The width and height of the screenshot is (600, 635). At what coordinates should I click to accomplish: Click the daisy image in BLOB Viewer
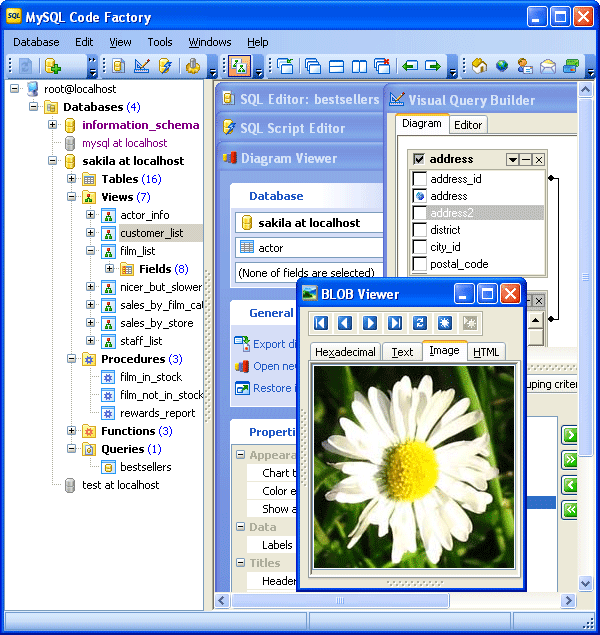(x=413, y=467)
